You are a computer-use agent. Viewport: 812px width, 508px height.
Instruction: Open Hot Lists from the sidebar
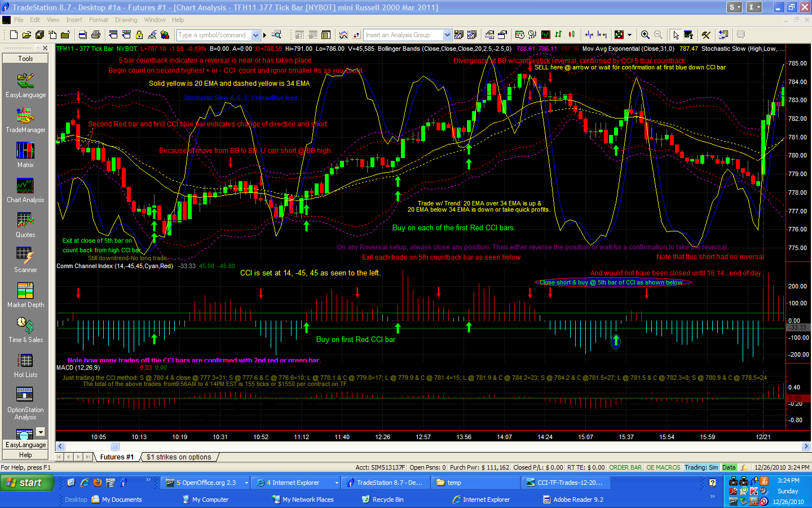(25, 365)
